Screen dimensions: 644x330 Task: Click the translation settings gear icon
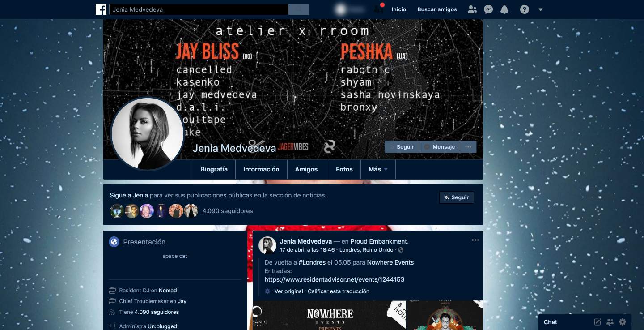[267, 291]
